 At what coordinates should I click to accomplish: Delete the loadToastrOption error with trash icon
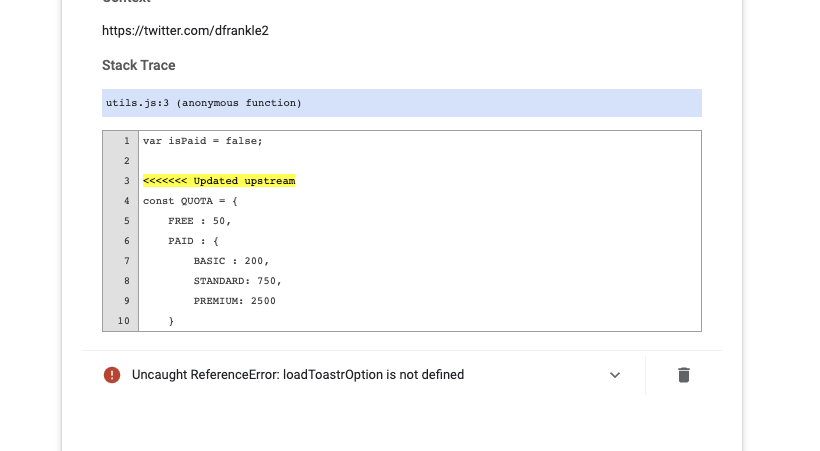coord(684,375)
